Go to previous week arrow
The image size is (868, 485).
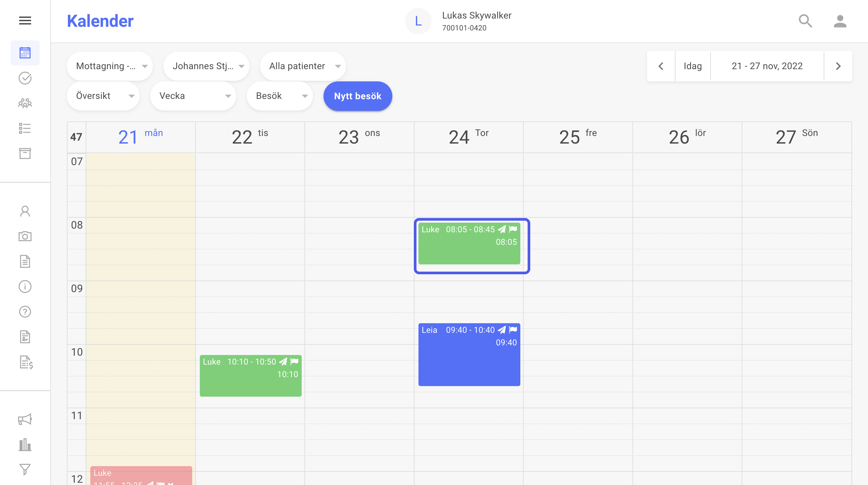click(x=661, y=66)
